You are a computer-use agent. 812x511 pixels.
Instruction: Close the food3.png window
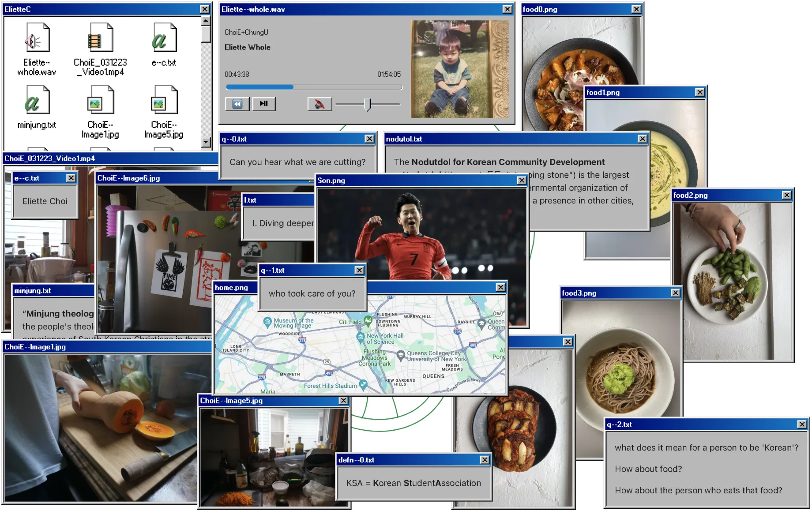(675, 293)
